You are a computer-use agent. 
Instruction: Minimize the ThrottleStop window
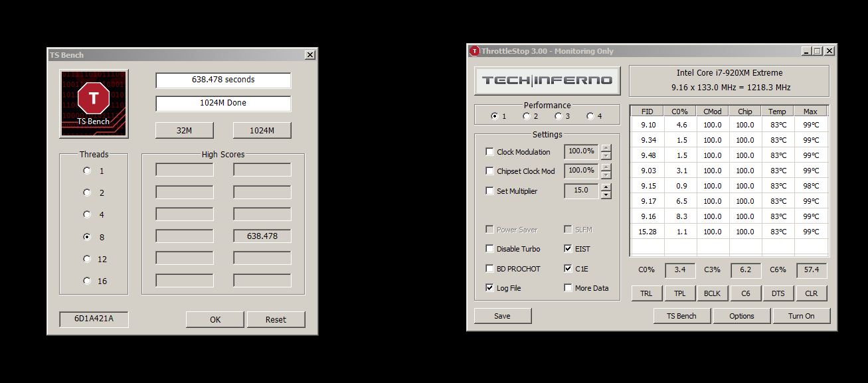[806, 51]
